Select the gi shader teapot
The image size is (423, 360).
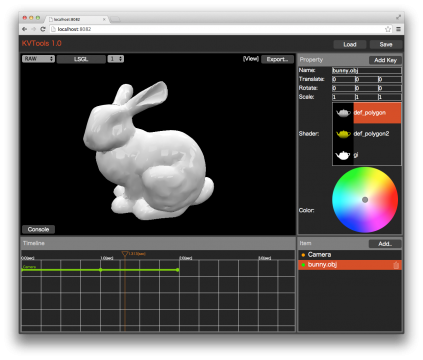coord(343,155)
